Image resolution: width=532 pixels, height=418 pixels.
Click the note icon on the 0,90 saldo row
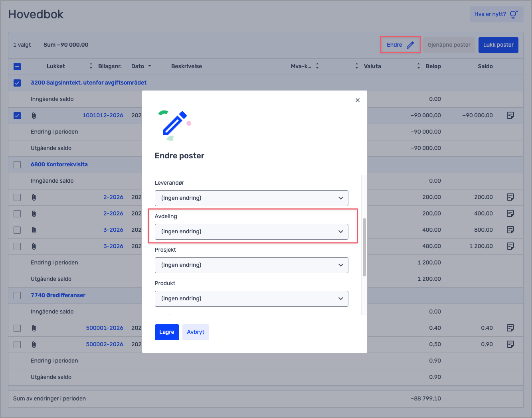click(x=510, y=344)
